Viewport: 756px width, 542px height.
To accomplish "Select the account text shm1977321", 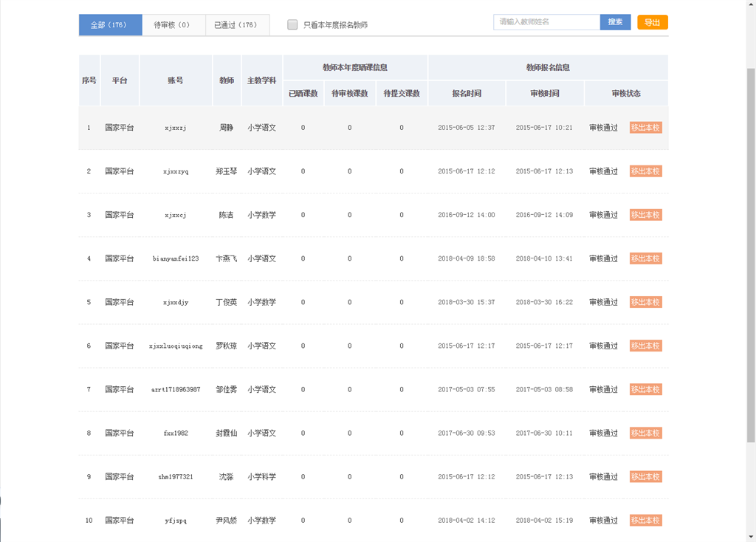I will click(x=176, y=477).
